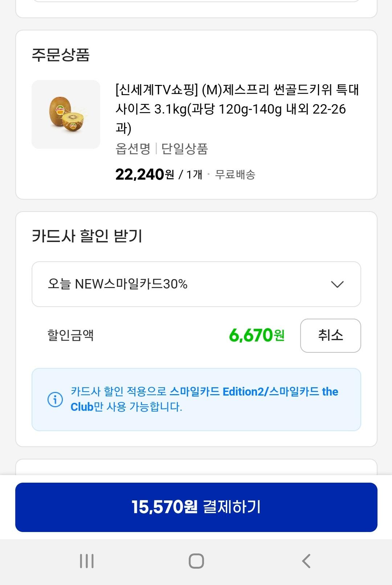Tap the 스마일카드 Edition2/the Club blue text

pyautogui.click(x=253, y=392)
